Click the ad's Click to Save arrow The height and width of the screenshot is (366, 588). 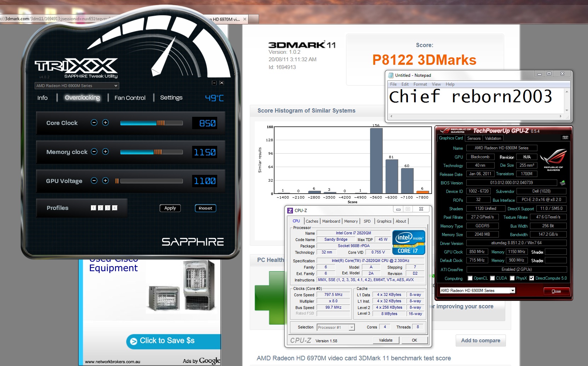click(x=133, y=341)
